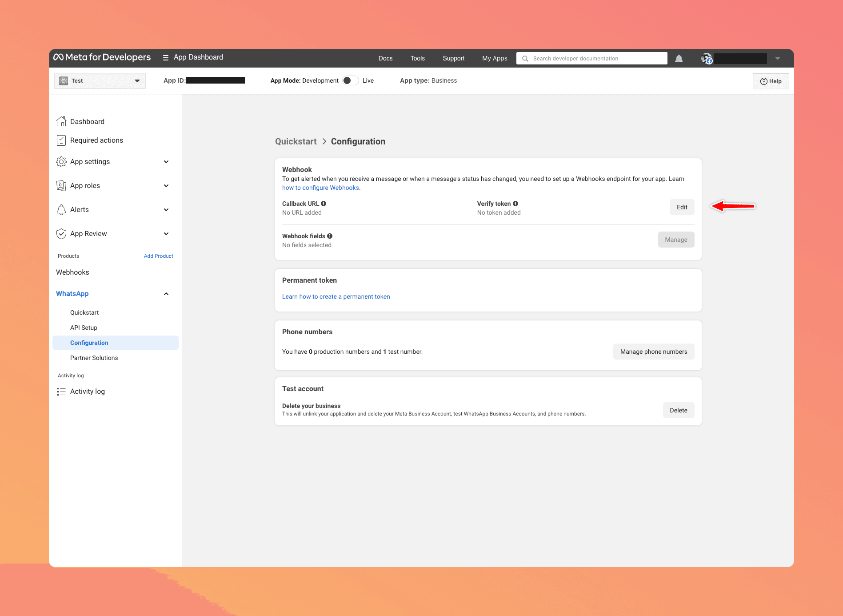Open permanent token learning link
This screenshot has width=843, height=616.
pyautogui.click(x=336, y=296)
